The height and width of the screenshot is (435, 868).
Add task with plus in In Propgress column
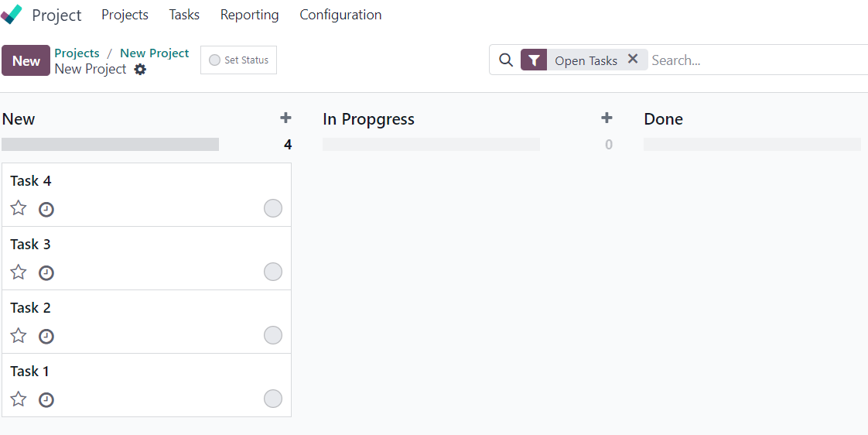click(607, 118)
